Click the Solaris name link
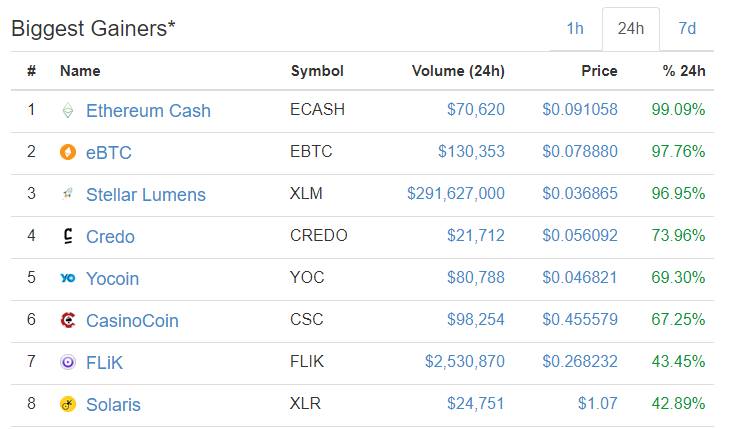The image size is (738, 429). [x=113, y=405]
